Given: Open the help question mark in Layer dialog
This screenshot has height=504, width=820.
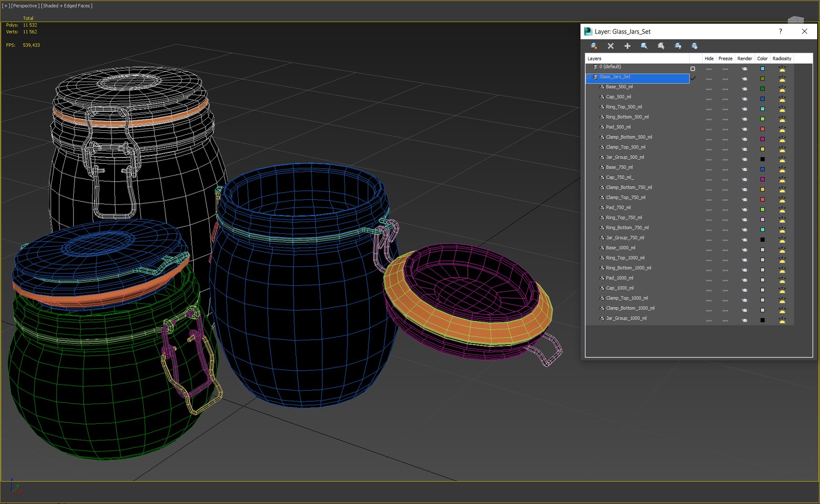Looking at the screenshot, I should (x=780, y=31).
